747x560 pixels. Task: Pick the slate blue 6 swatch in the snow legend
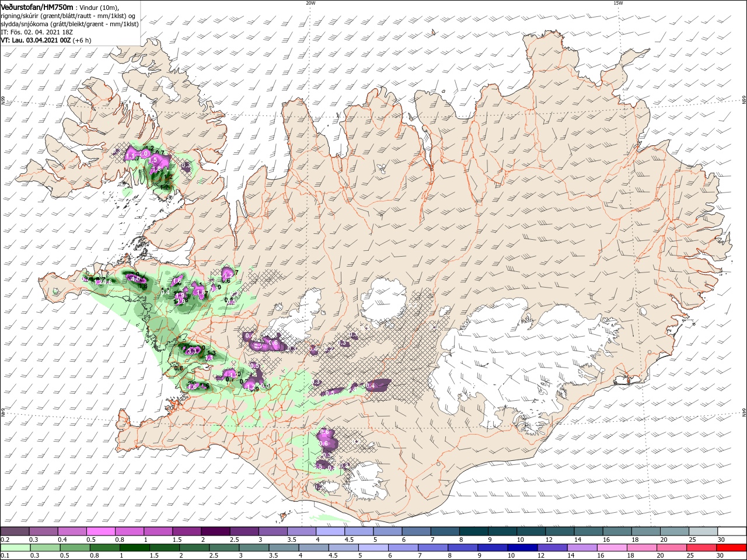[x=417, y=531]
